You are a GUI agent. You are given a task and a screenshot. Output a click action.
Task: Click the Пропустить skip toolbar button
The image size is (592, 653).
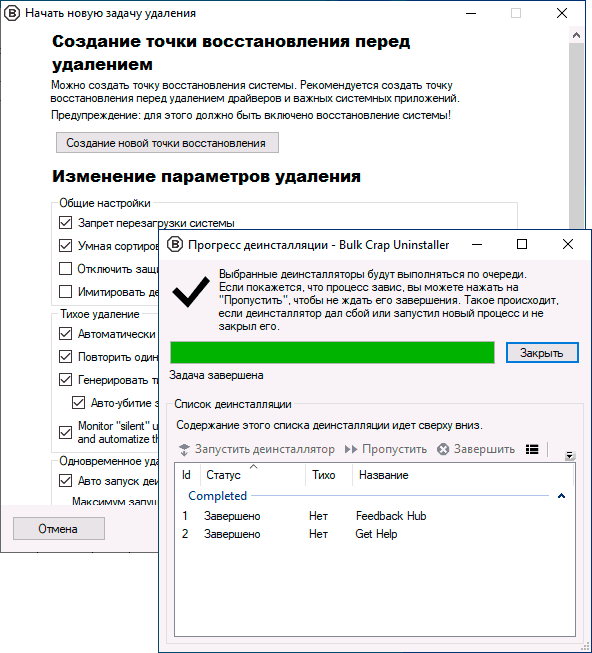click(386, 449)
